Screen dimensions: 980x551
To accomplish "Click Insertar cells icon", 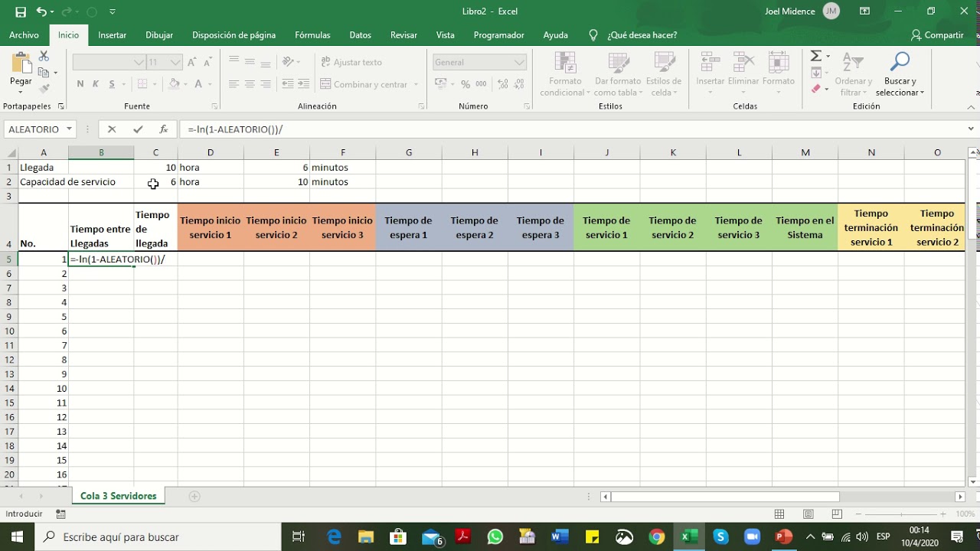I will (710, 63).
